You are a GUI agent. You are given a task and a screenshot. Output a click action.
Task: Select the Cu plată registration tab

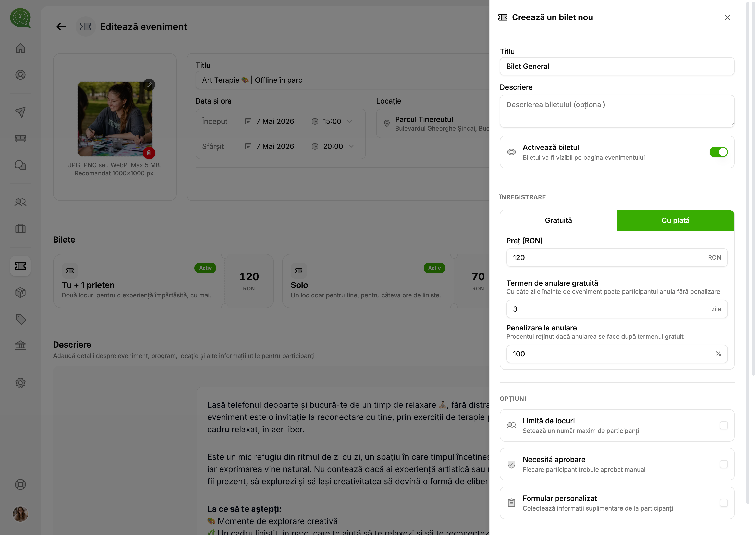pos(675,220)
